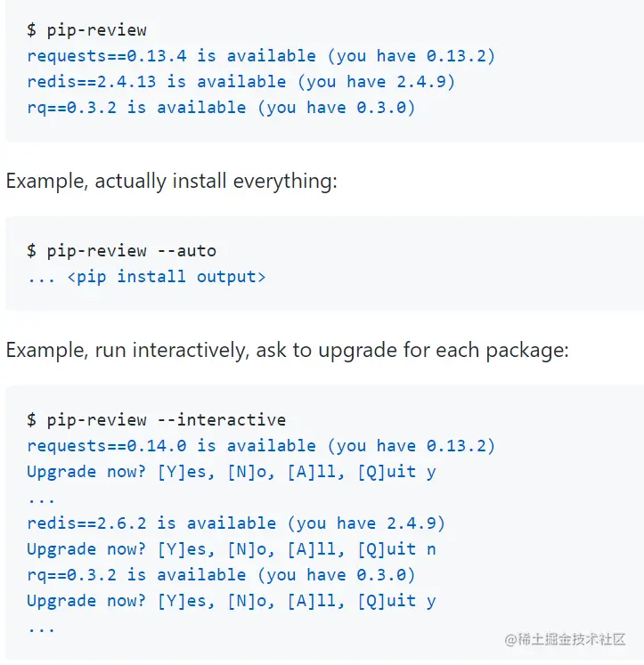Click the 稀土掘金技术社区 watermark

pos(565,638)
